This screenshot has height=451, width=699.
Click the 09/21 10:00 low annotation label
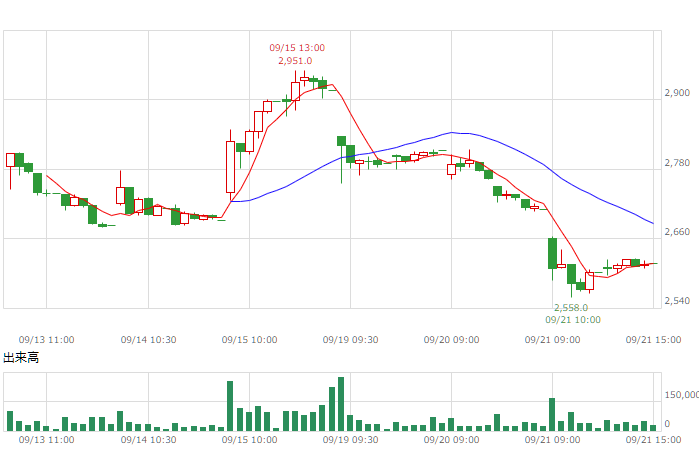tap(573, 320)
